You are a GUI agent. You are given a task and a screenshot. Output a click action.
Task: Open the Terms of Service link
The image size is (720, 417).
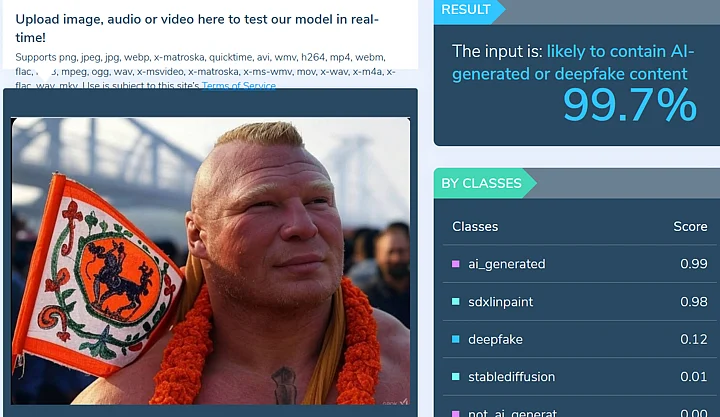point(239,85)
